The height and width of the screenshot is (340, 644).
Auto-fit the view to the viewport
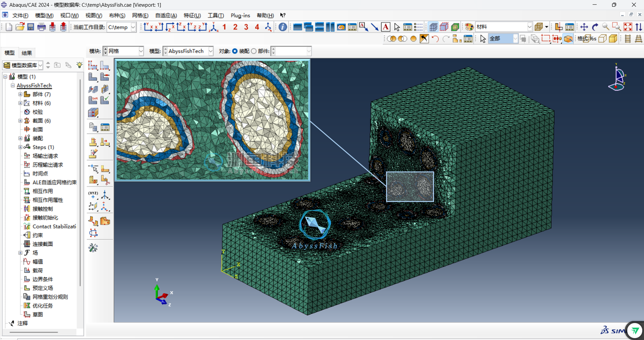point(628,27)
